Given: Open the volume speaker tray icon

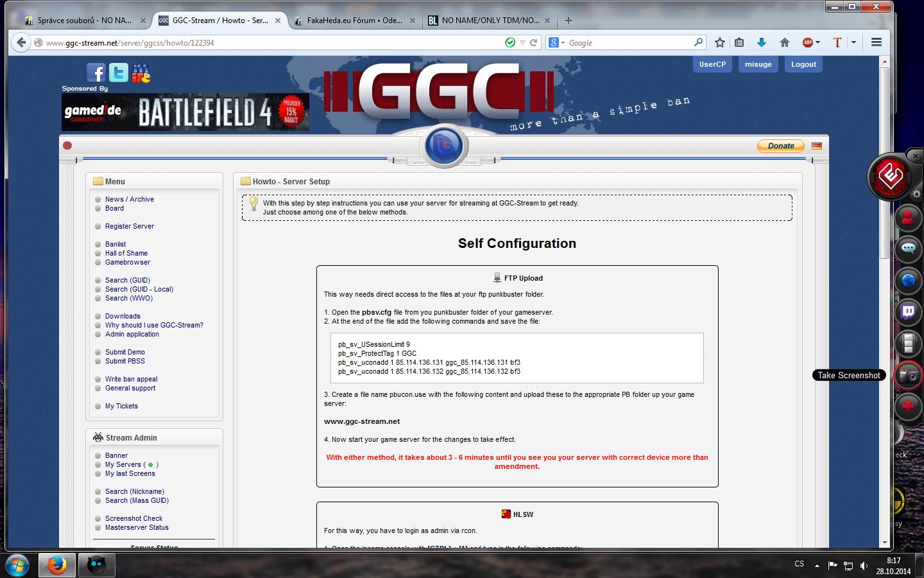Looking at the screenshot, I should pos(864,566).
